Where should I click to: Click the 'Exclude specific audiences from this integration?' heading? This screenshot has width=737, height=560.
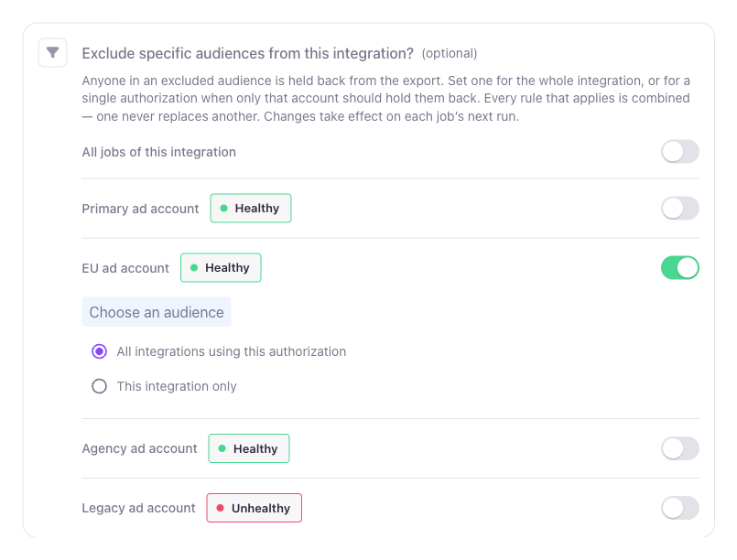point(248,54)
